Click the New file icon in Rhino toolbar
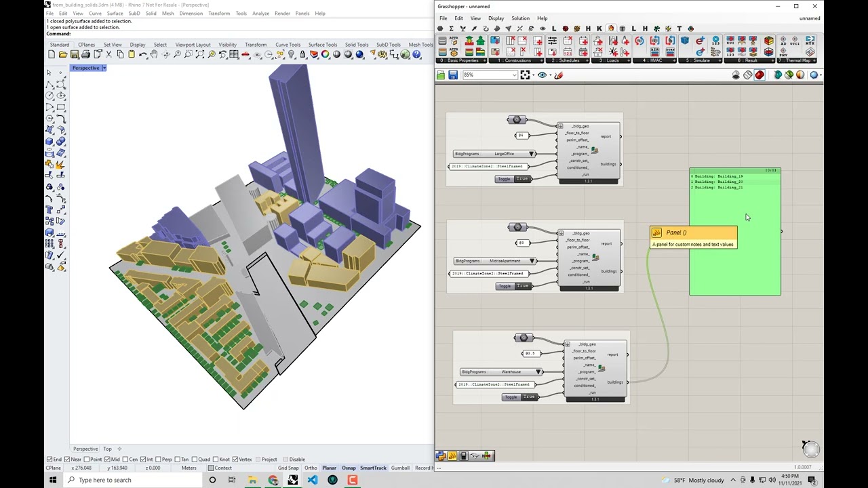The image size is (868, 488). click(52, 55)
